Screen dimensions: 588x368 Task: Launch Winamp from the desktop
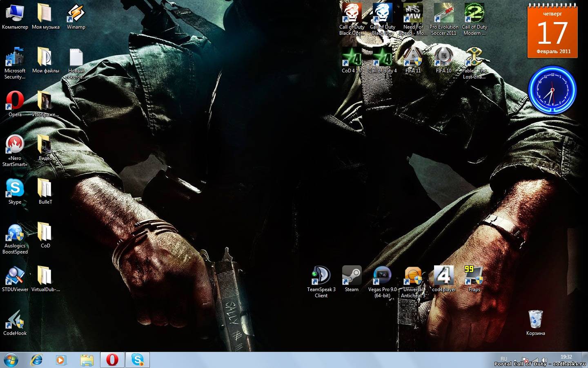click(x=76, y=17)
